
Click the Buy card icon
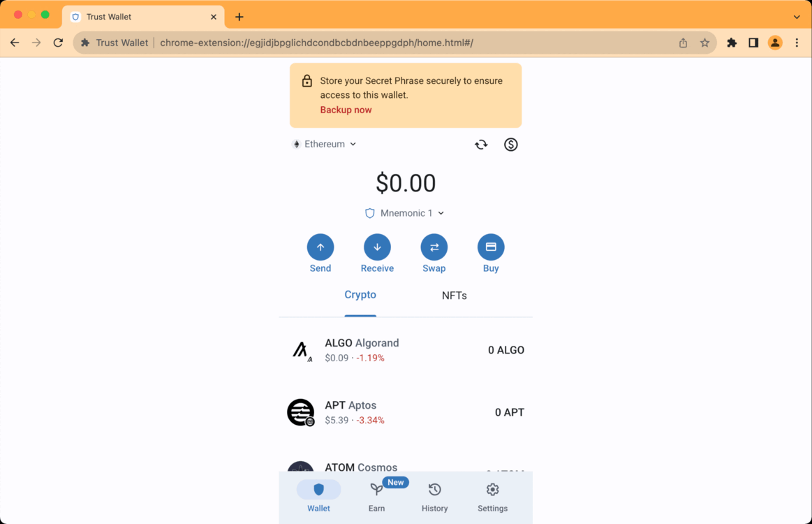coord(491,247)
